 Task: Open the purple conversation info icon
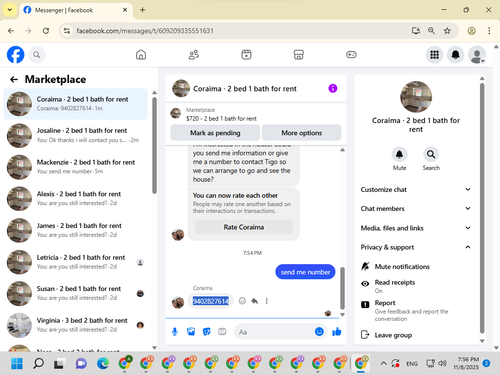point(333,88)
